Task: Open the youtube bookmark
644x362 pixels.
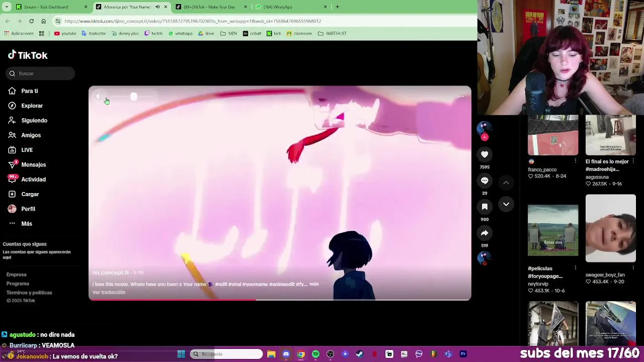Action: pos(65,34)
